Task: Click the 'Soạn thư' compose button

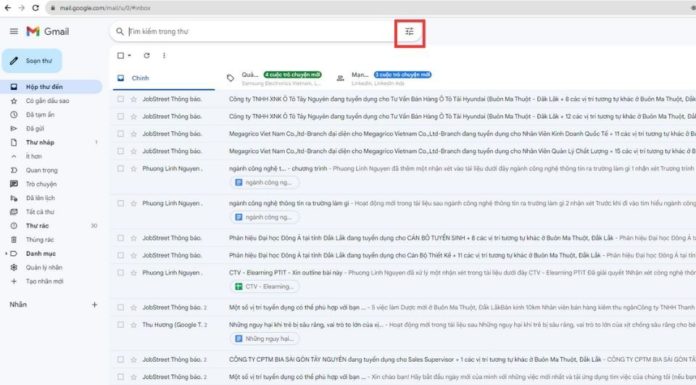Action: click(x=32, y=61)
